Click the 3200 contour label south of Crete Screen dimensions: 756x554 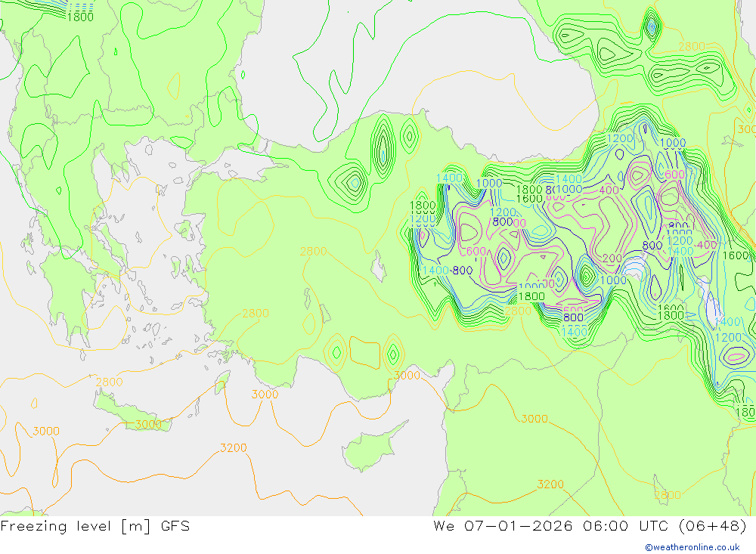click(x=234, y=448)
